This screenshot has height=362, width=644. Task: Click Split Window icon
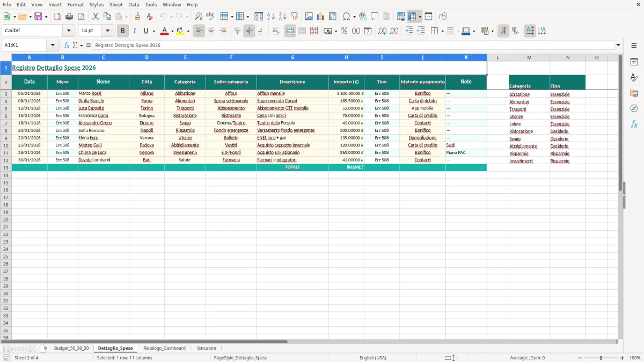tap(429, 17)
